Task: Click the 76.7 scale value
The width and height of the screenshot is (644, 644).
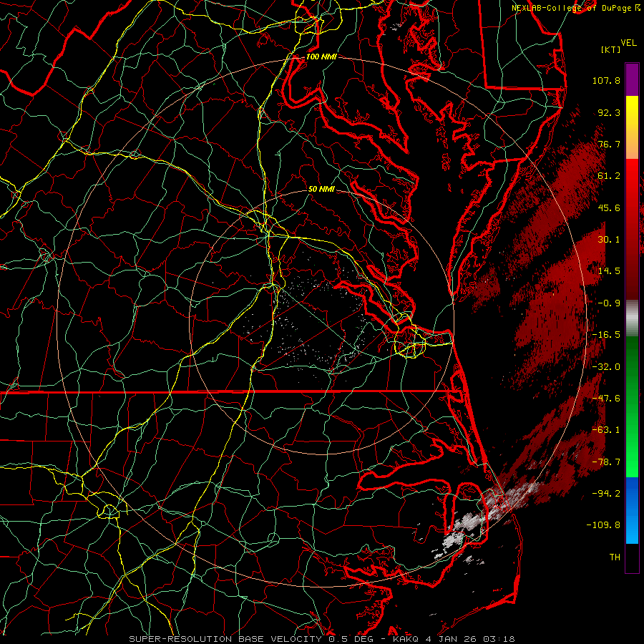Action: coord(609,144)
